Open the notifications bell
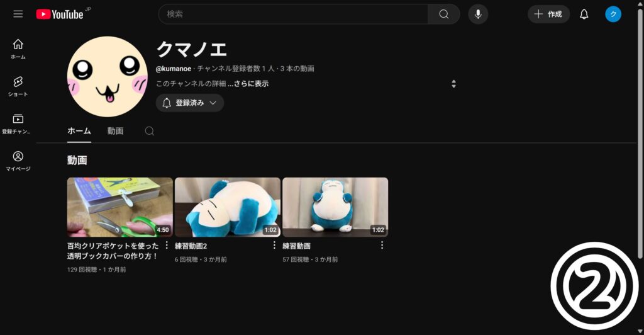 pyautogui.click(x=584, y=14)
